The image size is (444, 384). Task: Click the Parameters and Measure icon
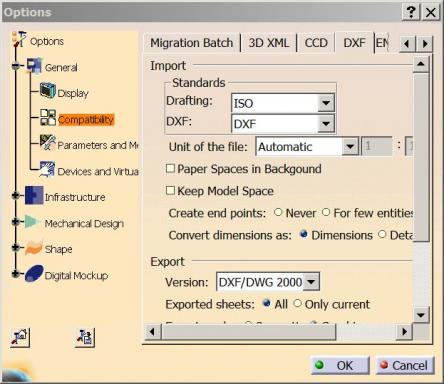point(48,143)
